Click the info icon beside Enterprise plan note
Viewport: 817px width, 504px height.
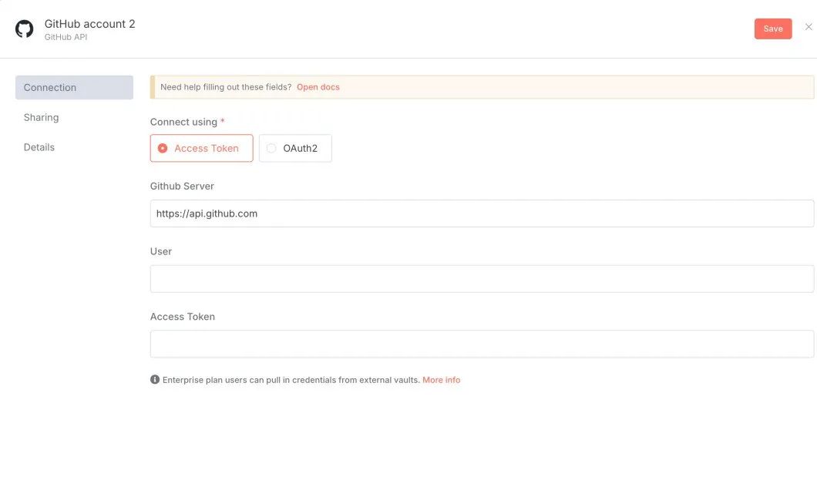155,379
